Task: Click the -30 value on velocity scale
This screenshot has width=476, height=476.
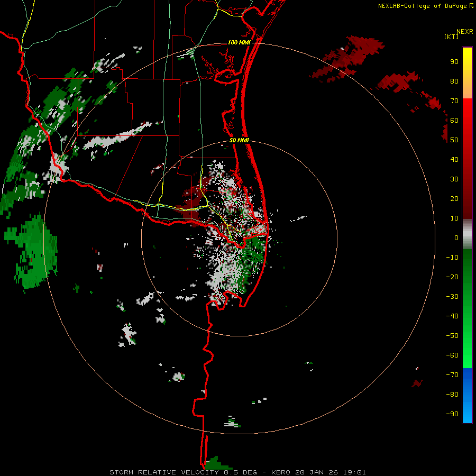Action: click(452, 297)
